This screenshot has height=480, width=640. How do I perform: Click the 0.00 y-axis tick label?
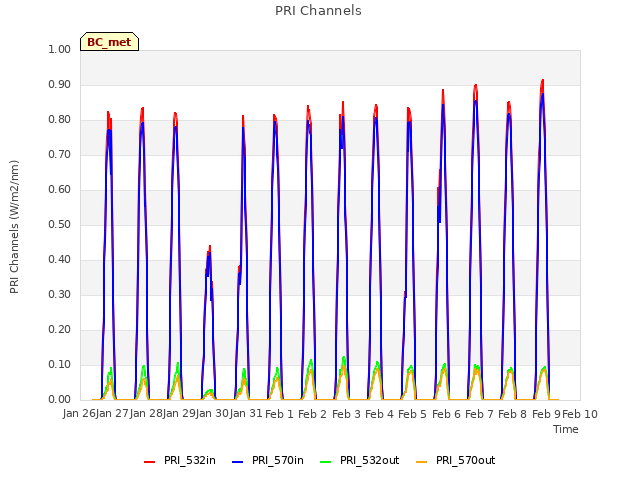tap(60, 400)
